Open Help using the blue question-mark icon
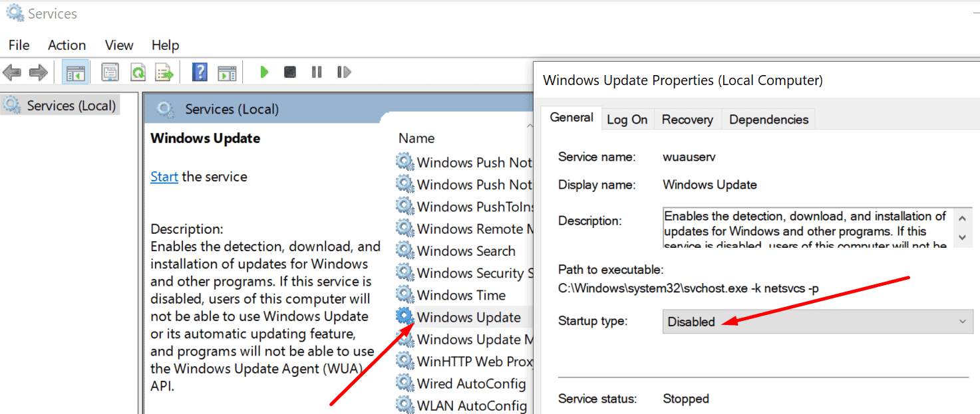The width and height of the screenshot is (980, 414). pyautogui.click(x=200, y=72)
